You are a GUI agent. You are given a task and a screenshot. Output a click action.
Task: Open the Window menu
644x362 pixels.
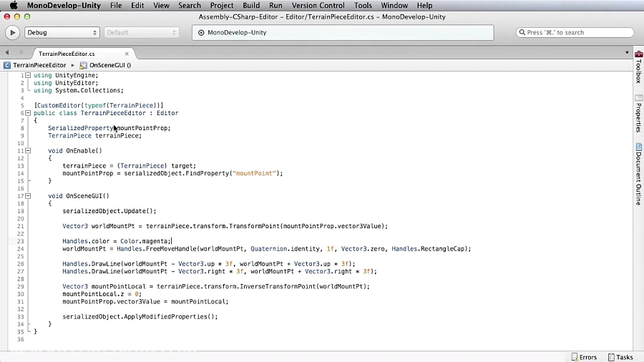tap(394, 5)
